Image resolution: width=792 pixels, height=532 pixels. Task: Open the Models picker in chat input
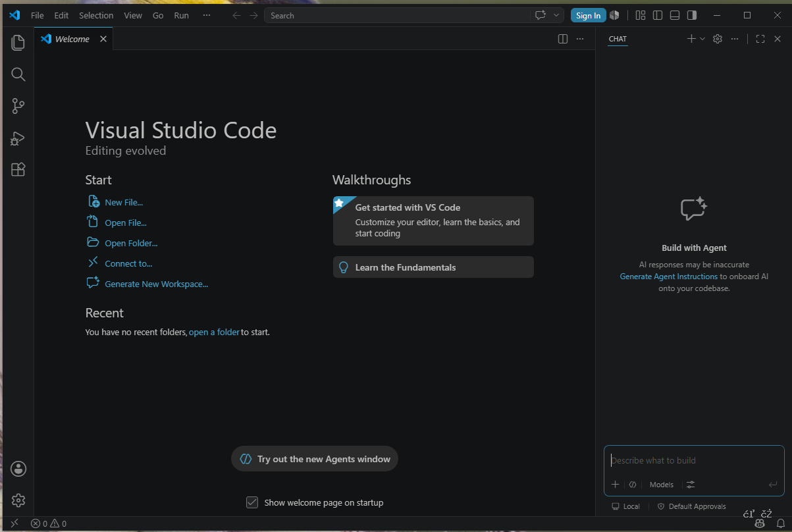tap(662, 485)
